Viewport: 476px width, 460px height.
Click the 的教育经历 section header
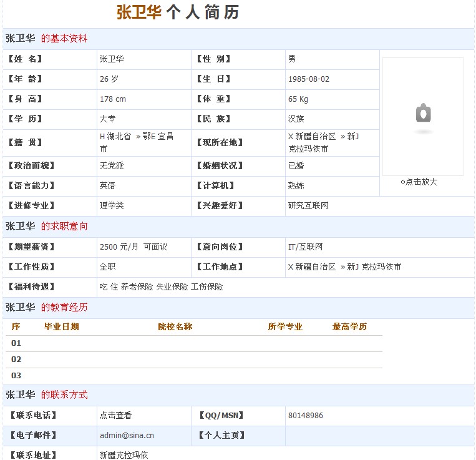click(x=64, y=308)
